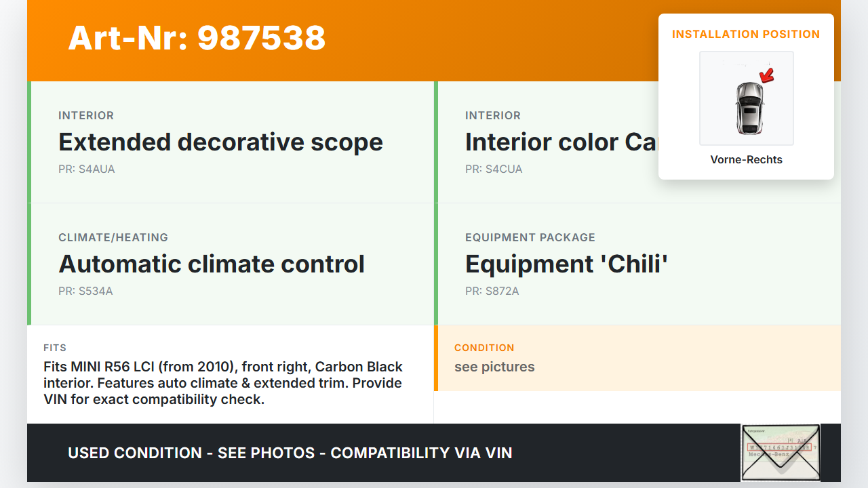The width and height of the screenshot is (868, 488).
Task: Open the Equipment 'Chili' card
Action: click(x=637, y=264)
